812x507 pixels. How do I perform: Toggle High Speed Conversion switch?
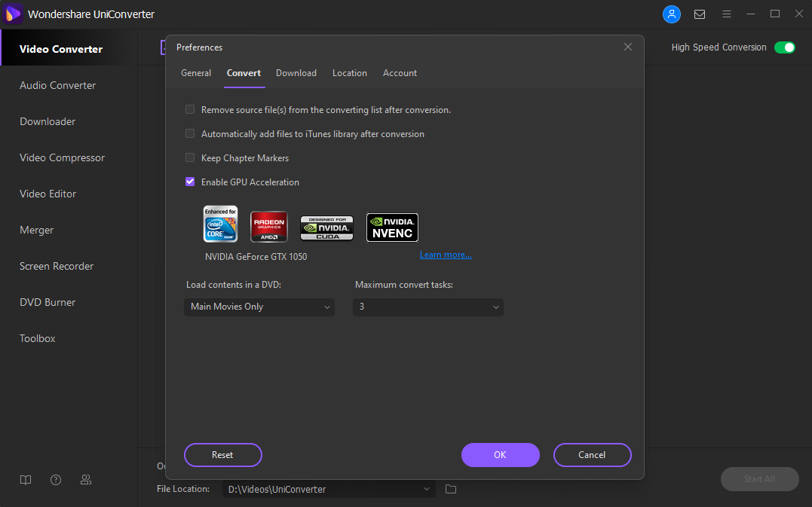click(x=785, y=47)
